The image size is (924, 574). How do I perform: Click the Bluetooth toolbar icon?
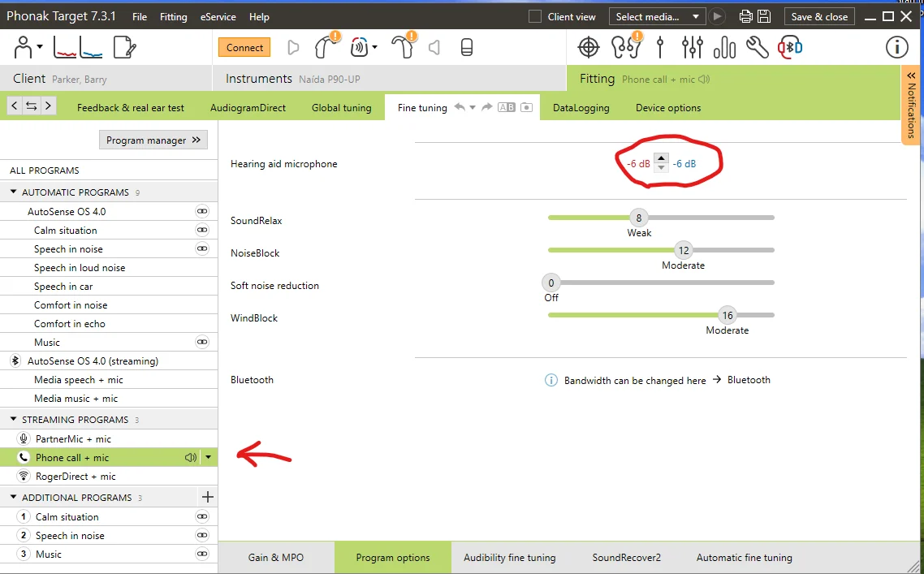[x=790, y=47]
